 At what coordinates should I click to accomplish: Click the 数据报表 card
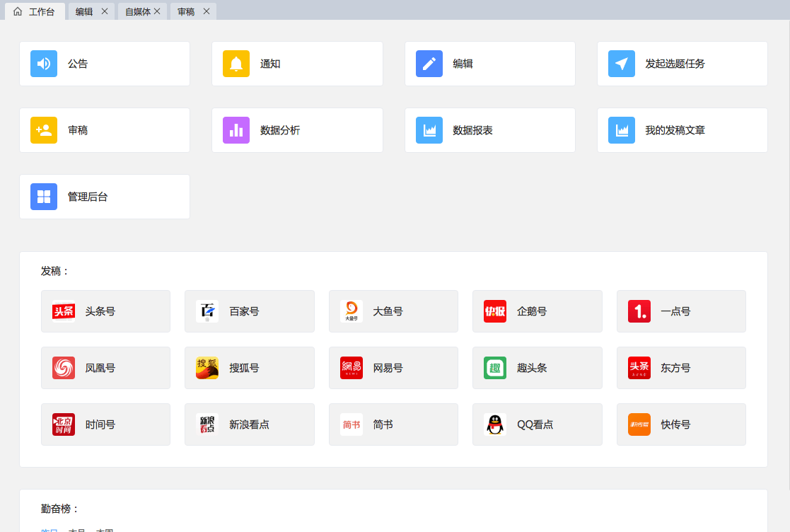pyautogui.click(x=489, y=130)
